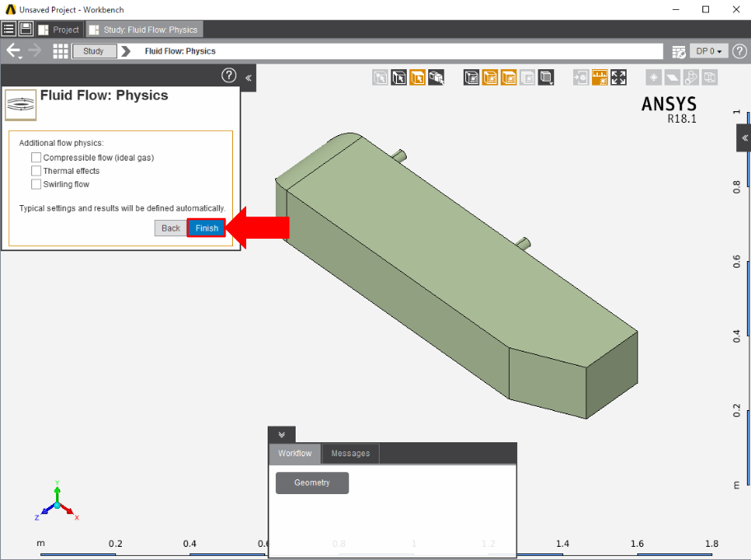
Task: Click the XYZ axis triad
Action: (57, 502)
